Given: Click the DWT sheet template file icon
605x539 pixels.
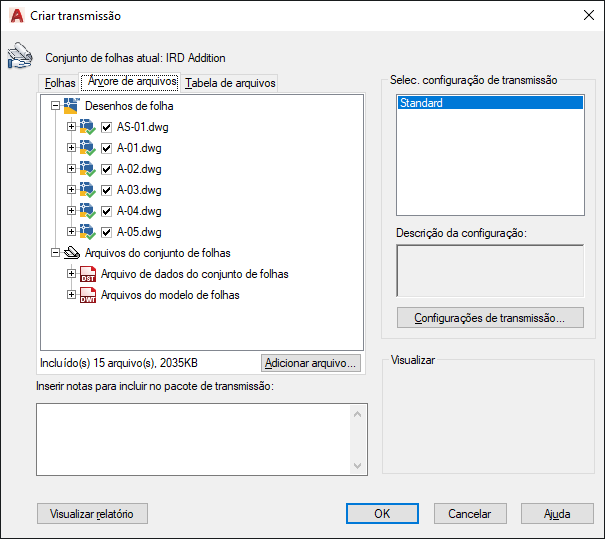Looking at the screenshot, I should pyautogui.click(x=88, y=295).
